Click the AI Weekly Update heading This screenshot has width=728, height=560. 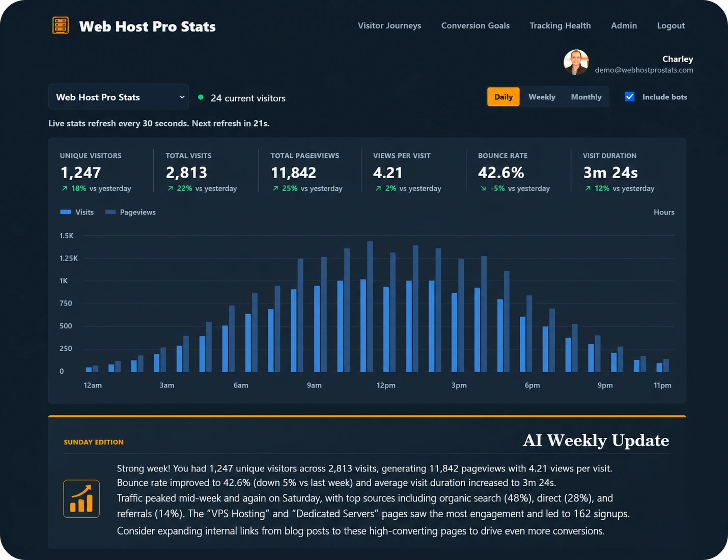click(x=596, y=440)
